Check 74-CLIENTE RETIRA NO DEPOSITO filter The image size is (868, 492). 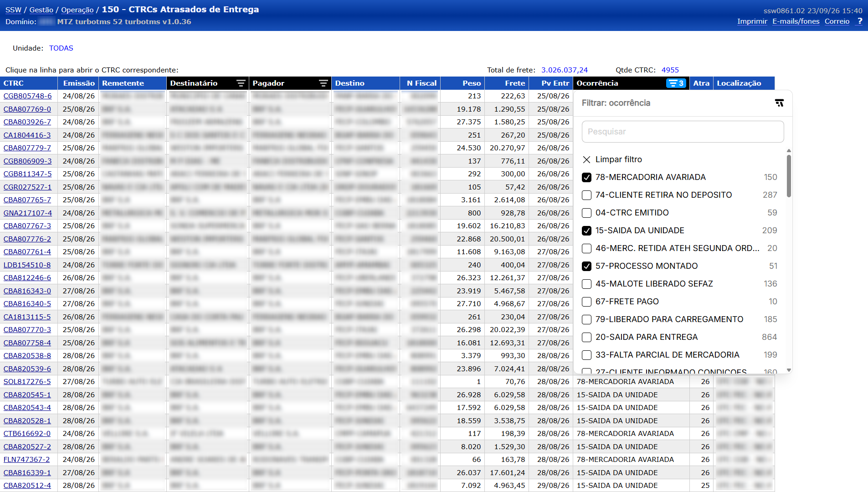tap(586, 195)
